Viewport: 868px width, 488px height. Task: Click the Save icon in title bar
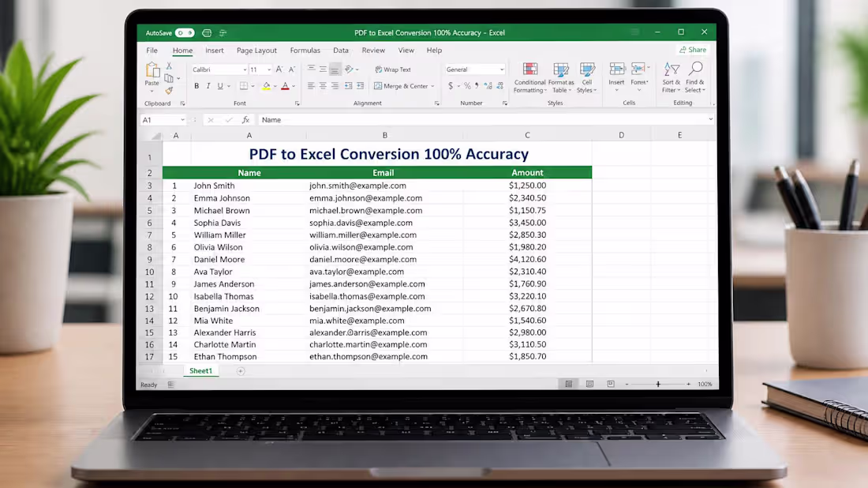(207, 32)
